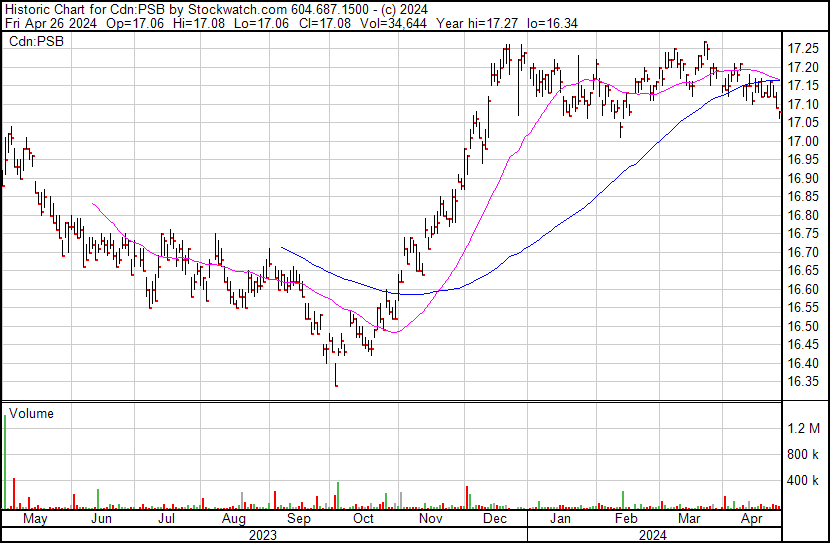The height and width of the screenshot is (543, 830).
Task: Click the 'Volume' panel label
Action: click(x=31, y=413)
